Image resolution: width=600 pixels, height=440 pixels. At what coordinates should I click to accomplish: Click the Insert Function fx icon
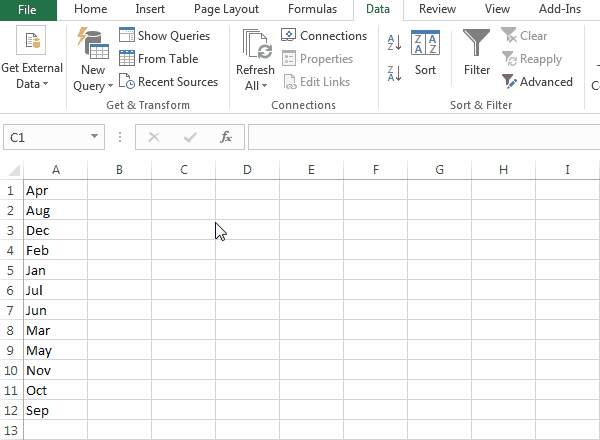[226, 137]
